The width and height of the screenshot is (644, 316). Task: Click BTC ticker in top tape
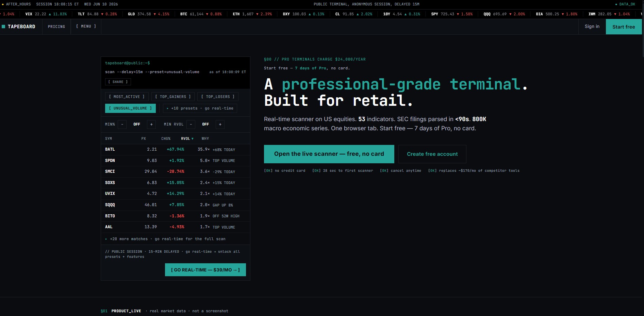coord(201,14)
